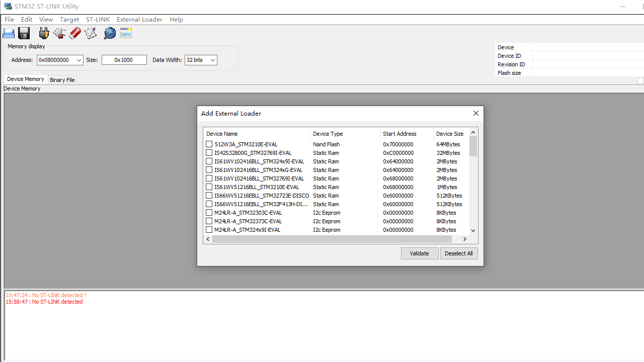Launch the SWV viewer
Image resolution: width=644 pixels, height=362 pixels.
click(125, 33)
